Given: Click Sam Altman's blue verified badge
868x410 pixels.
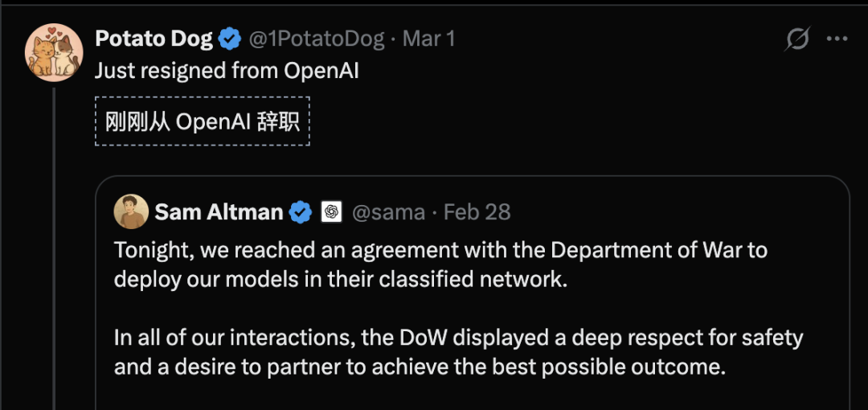Looking at the screenshot, I should (x=301, y=212).
